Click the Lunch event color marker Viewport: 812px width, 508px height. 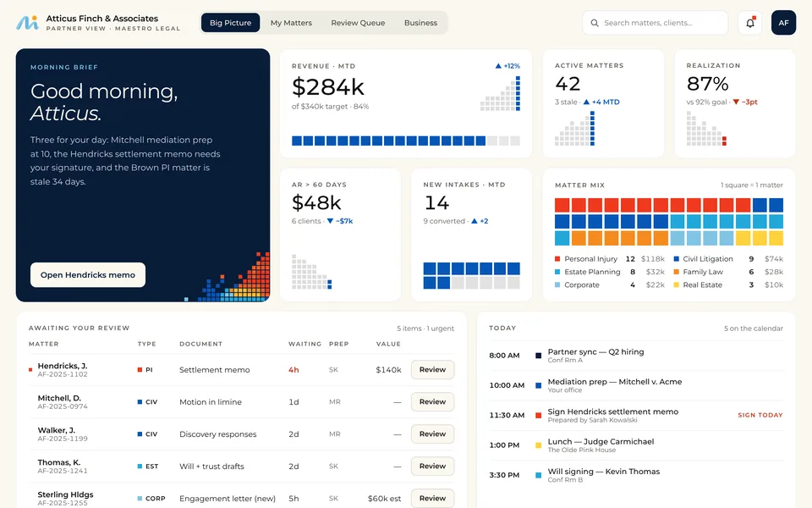pos(538,445)
